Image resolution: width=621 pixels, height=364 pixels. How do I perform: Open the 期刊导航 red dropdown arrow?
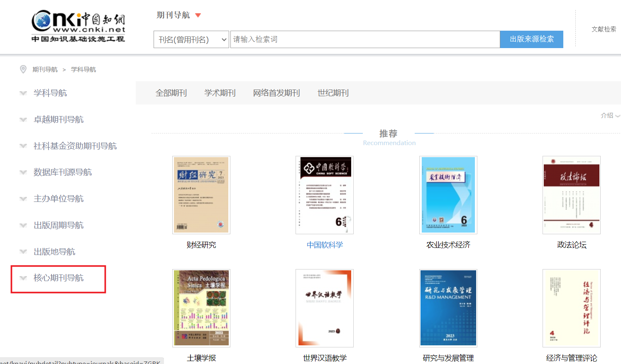click(x=198, y=15)
